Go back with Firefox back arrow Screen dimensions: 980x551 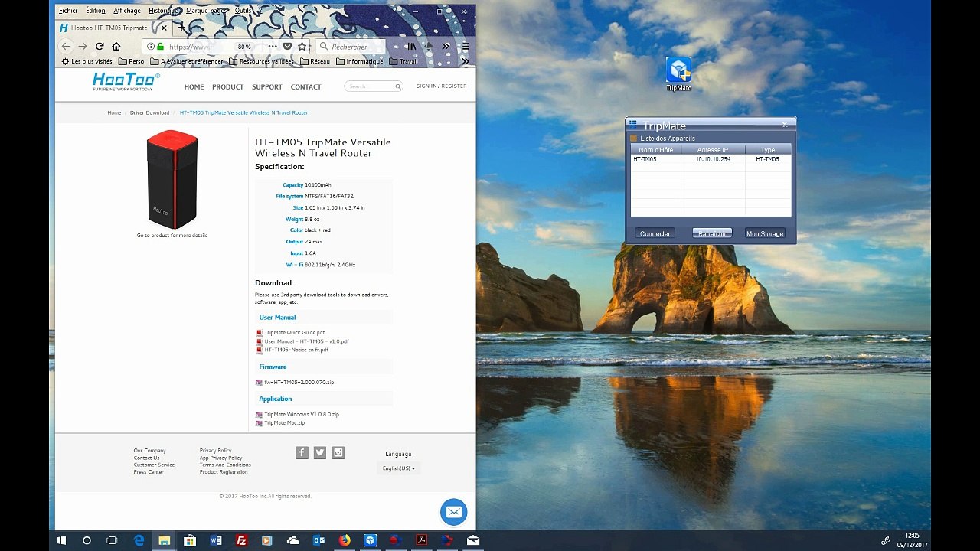(x=67, y=47)
